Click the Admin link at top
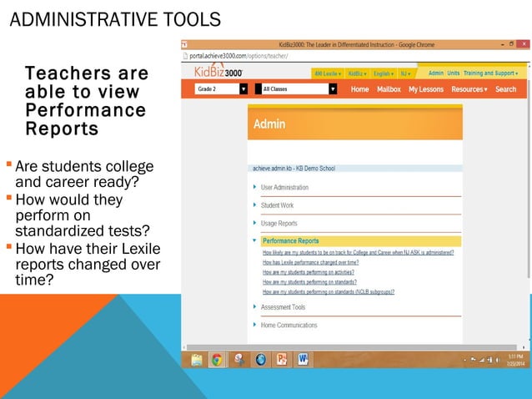The image size is (532, 399). pyautogui.click(x=436, y=73)
